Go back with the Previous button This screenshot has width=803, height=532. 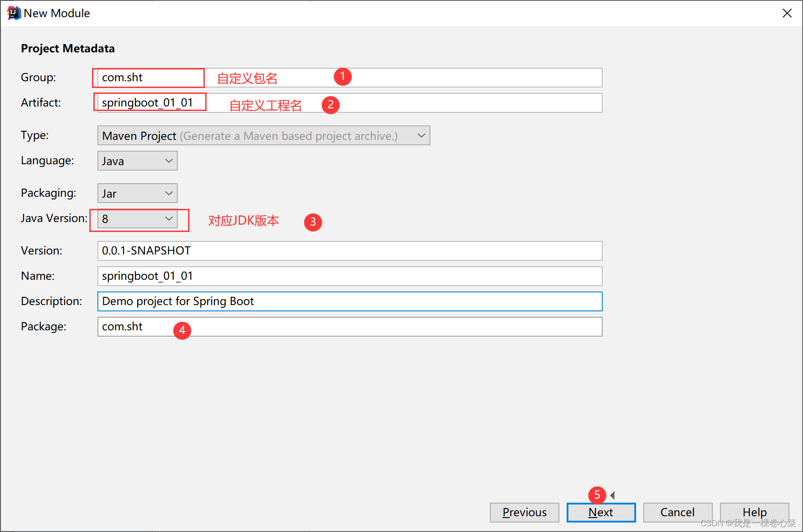click(x=524, y=513)
